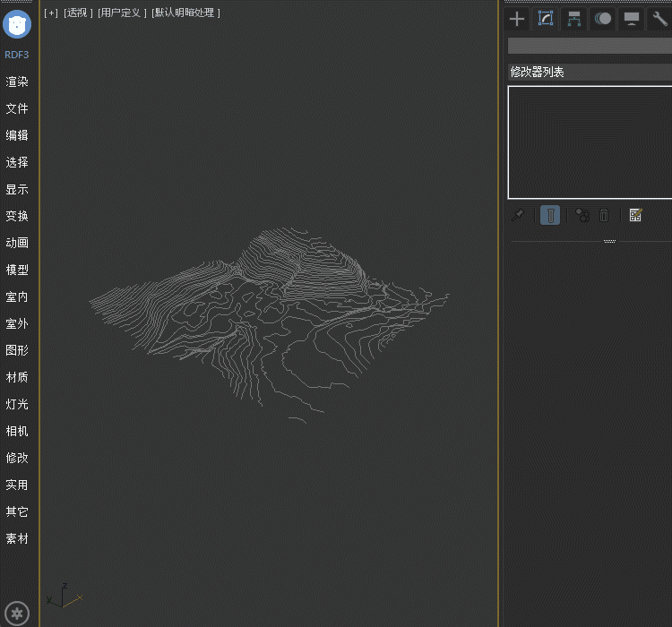Open the 渲染 menu in sidebar

(x=17, y=82)
